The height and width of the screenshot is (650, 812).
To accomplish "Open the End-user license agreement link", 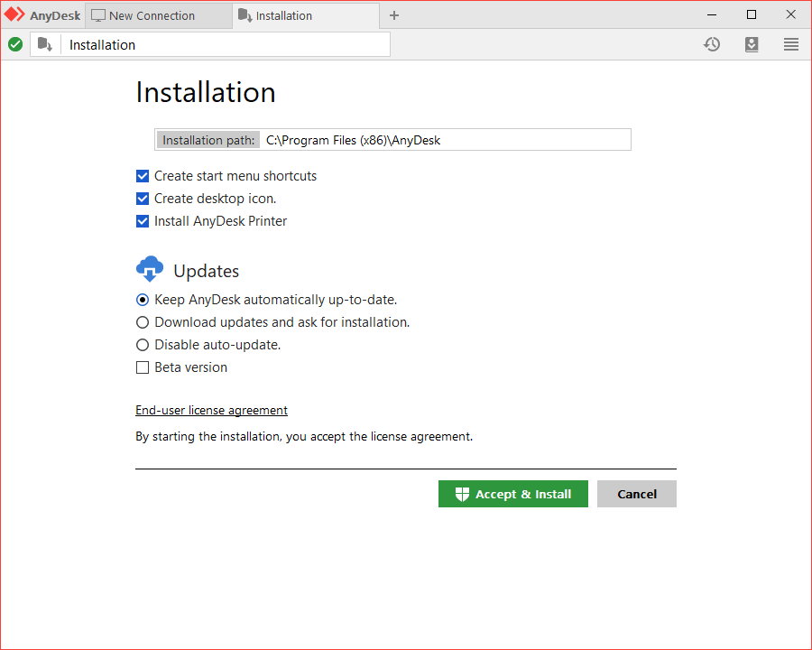I will (x=211, y=410).
